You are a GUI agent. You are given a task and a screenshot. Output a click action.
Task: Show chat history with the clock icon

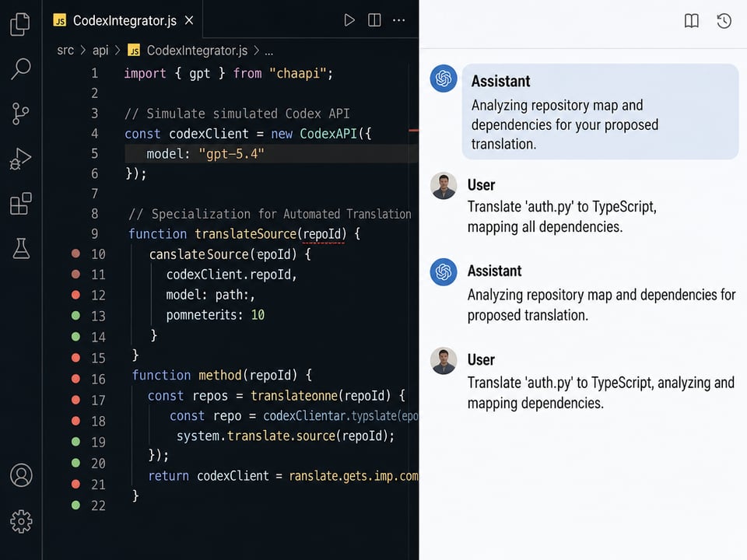tap(724, 20)
